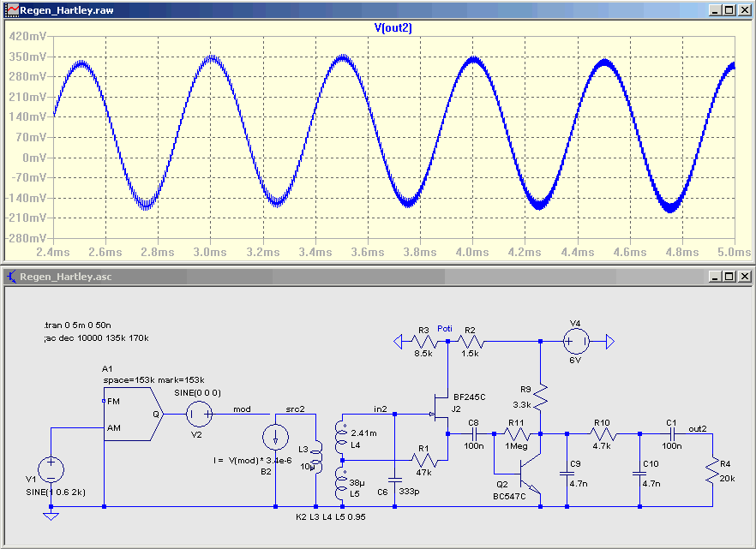Click the Regen_Hartley.raw window title bar
The image size is (756, 549).
click(x=357, y=10)
